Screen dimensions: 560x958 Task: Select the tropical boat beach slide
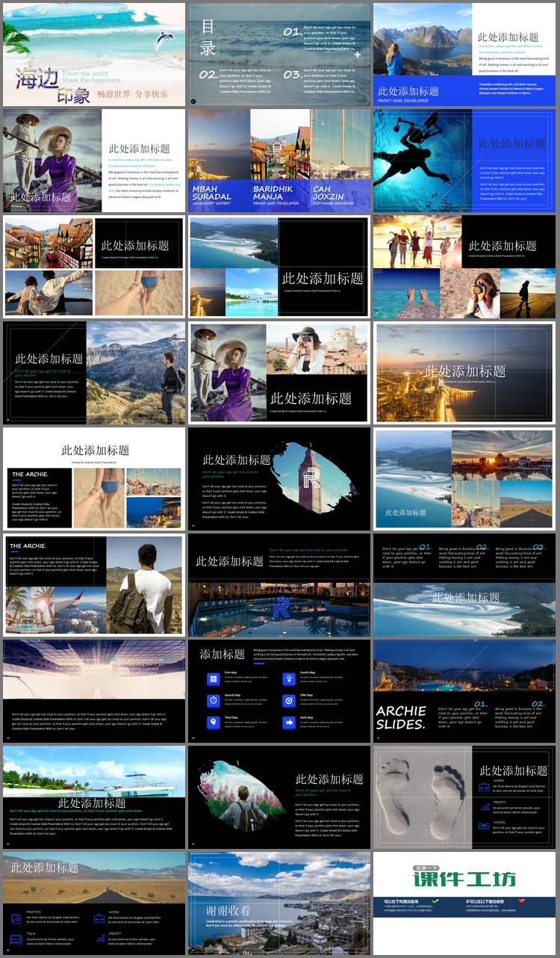coord(94,797)
